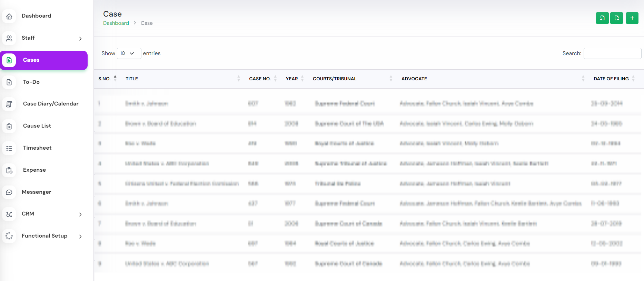The image size is (644, 281).
Task: Open the To-Do menu item
Action: 31,82
